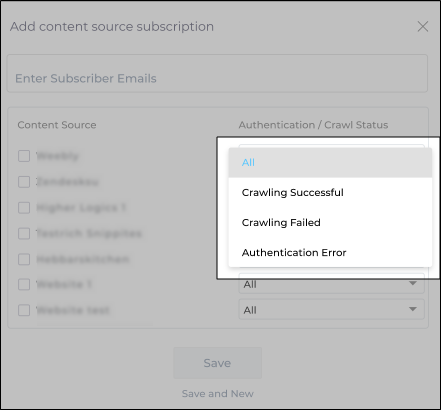Tick the Website test checkbox
The image size is (441, 410).
click(24, 310)
